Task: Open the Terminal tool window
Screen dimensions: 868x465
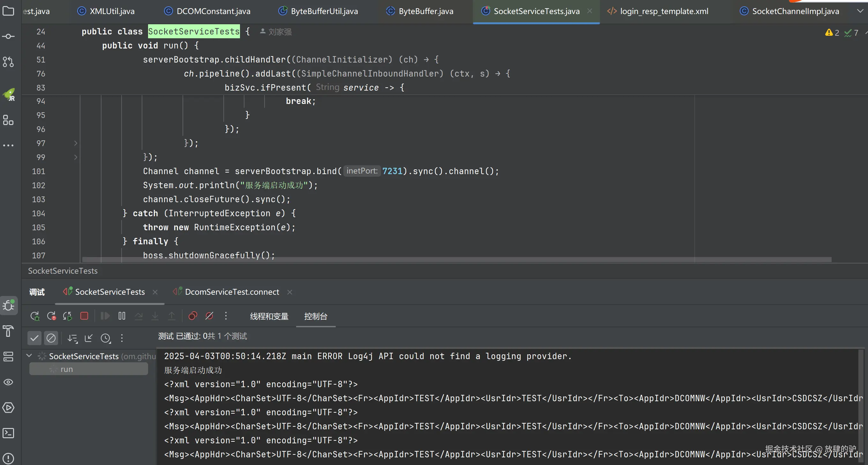Action: pyautogui.click(x=8, y=433)
